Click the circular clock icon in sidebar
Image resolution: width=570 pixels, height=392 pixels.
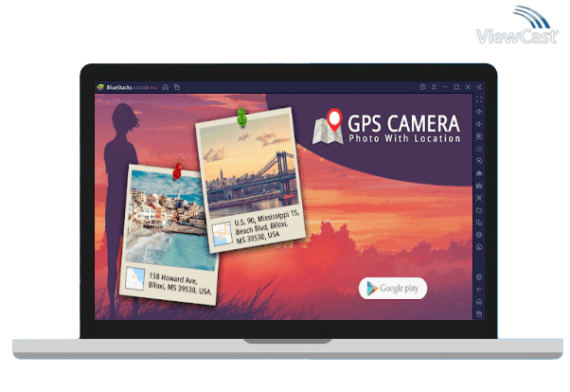[x=479, y=247]
